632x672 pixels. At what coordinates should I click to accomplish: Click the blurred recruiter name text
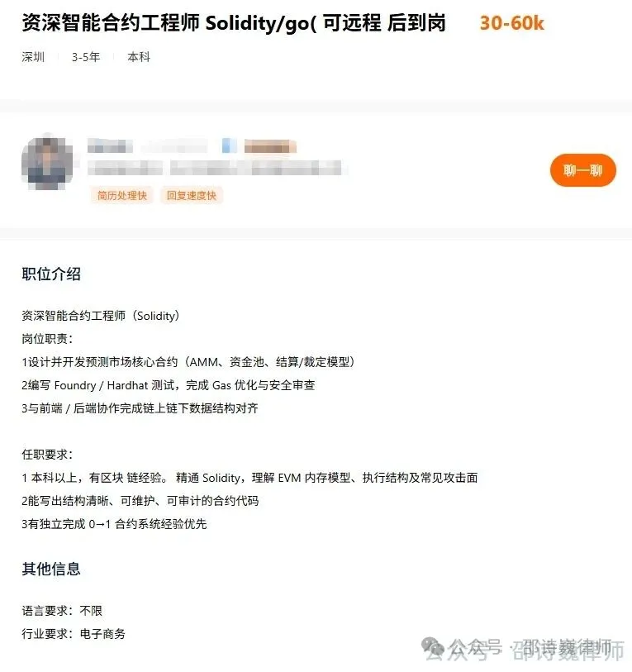point(110,146)
